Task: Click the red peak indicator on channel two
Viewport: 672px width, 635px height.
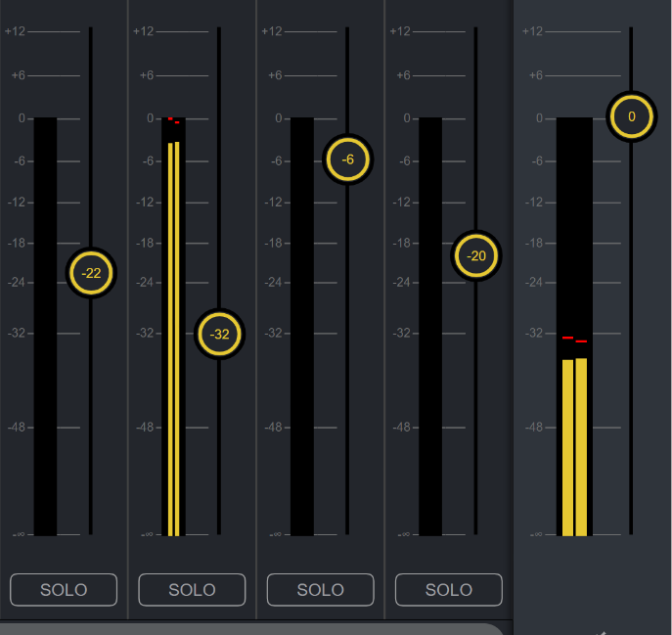Action: (x=173, y=120)
